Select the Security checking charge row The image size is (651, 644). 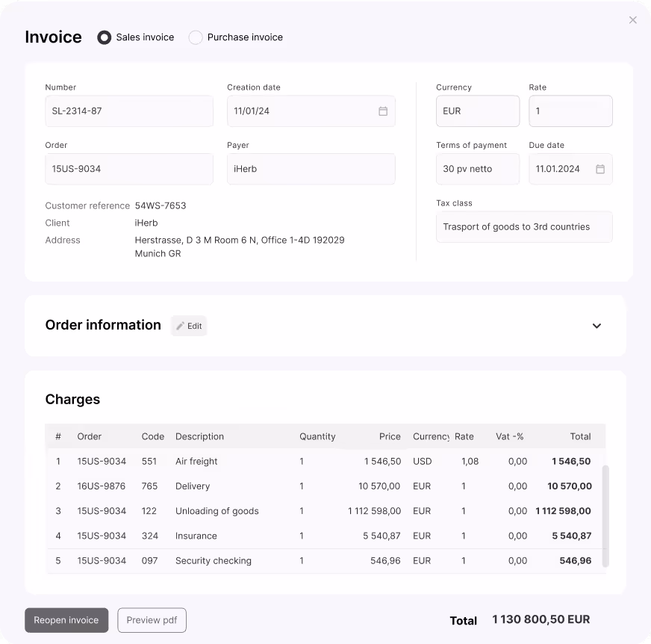[321, 560]
